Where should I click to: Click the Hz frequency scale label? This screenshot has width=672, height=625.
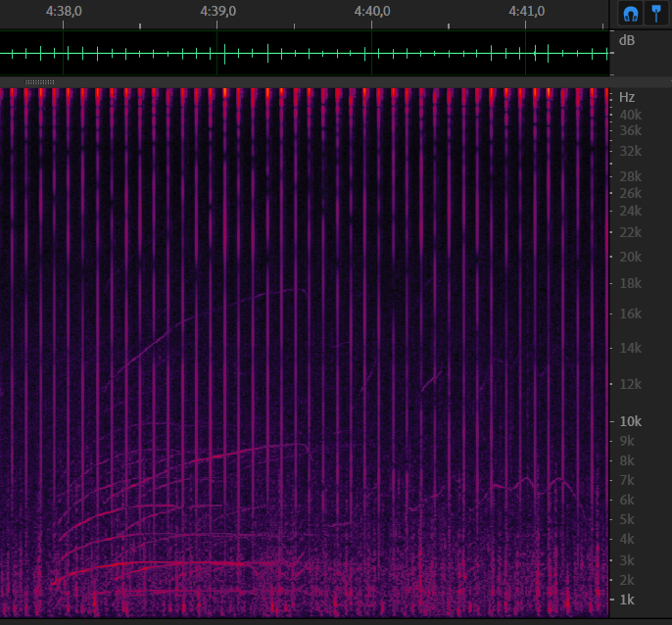[x=627, y=97]
